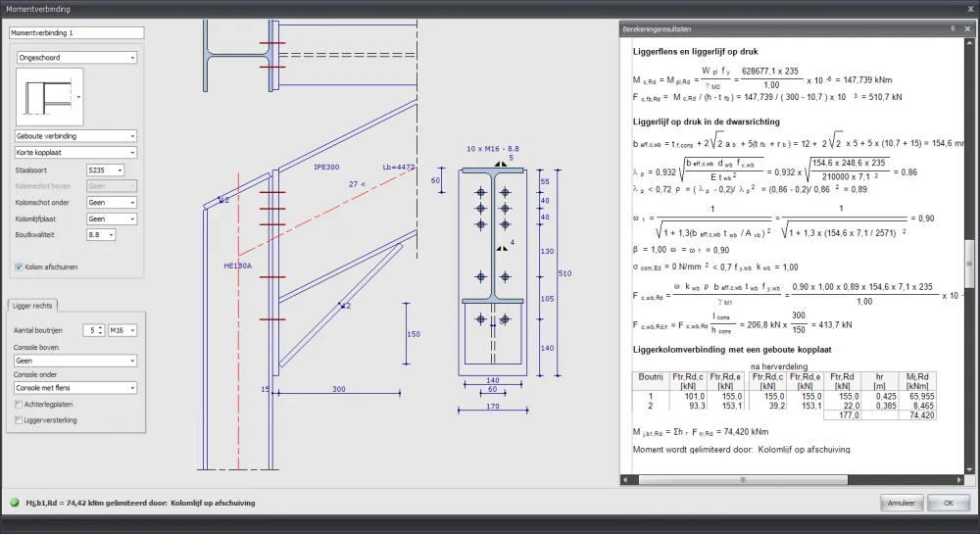Enable the Achterlegplaten checkbox

pos(18,404)
